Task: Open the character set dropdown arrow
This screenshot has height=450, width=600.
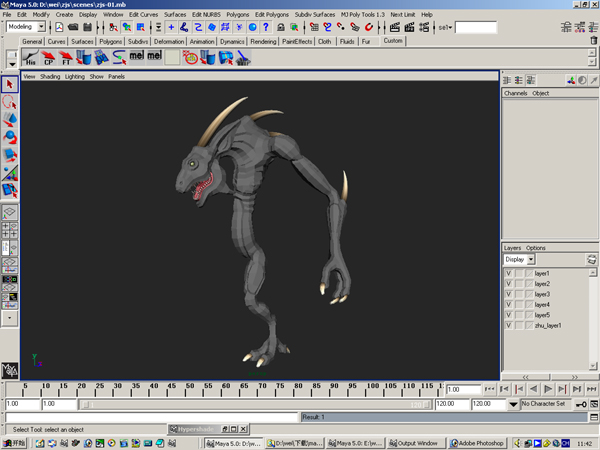Action: coord(514,404)
